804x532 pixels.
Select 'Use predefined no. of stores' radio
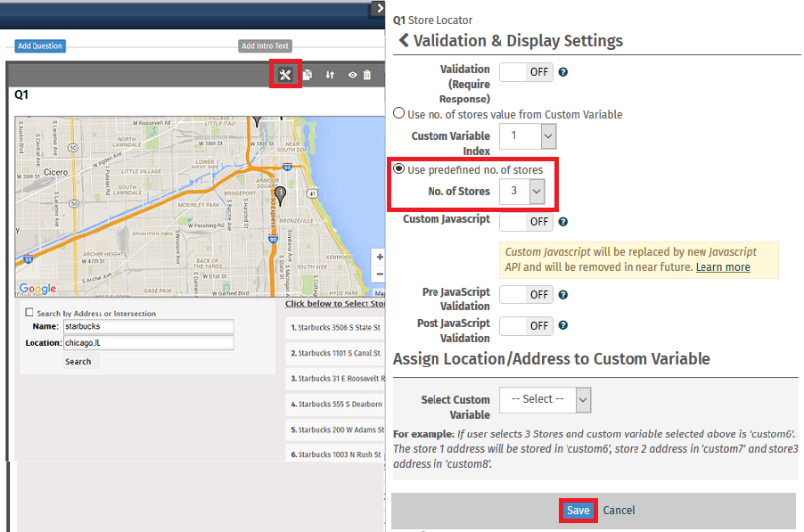(x=399, y=168)
